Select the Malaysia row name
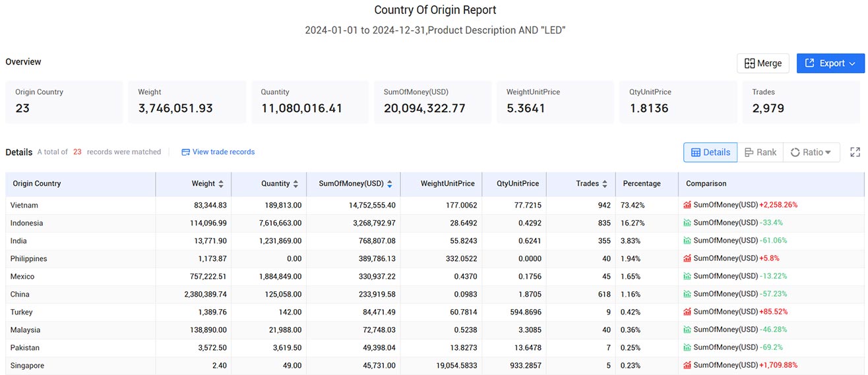This screenshot has width=868, height=375. [x=25, y=330]
